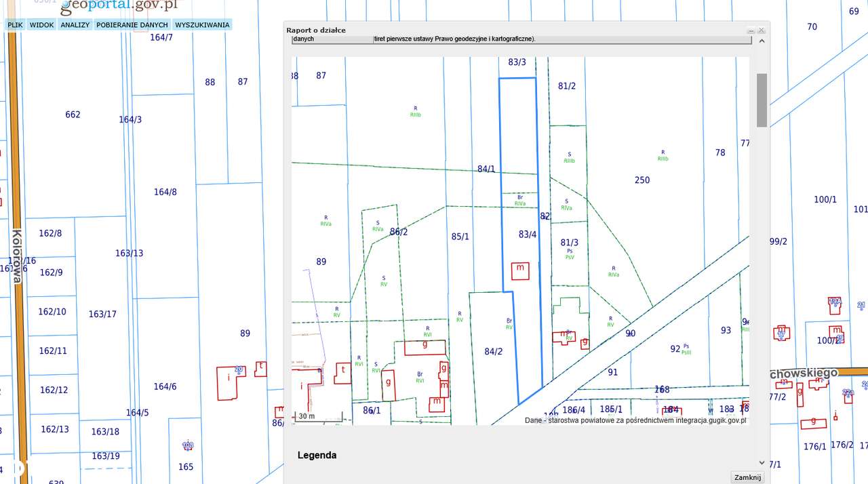Open the WYSZUKIWANIA menu

coord(202,25)
